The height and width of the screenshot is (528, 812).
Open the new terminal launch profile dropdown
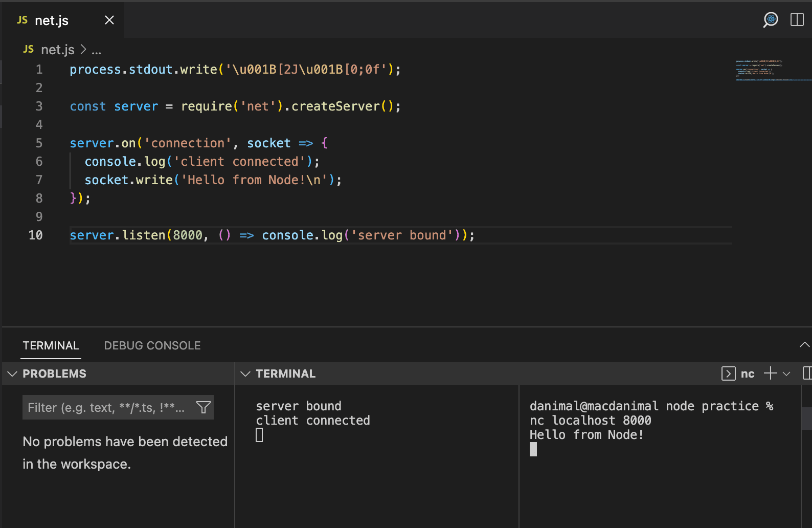pos(786,374)
